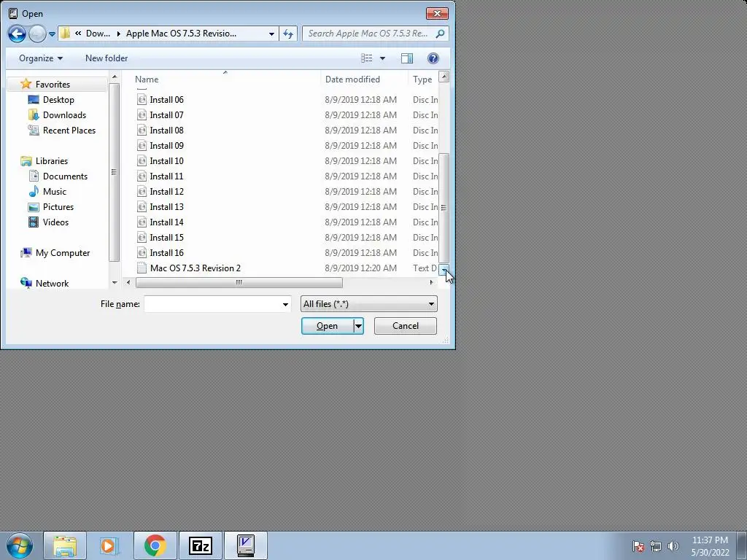747x560 pixels.
Task: Select the Install 07 file name
Action: (167, 114)
